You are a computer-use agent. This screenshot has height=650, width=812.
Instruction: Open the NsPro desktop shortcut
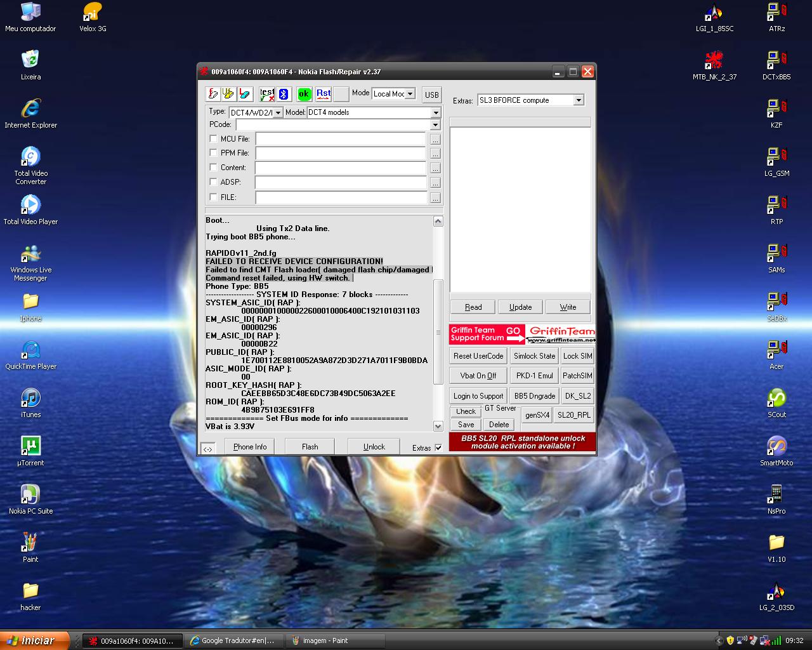tap(776, 500)
